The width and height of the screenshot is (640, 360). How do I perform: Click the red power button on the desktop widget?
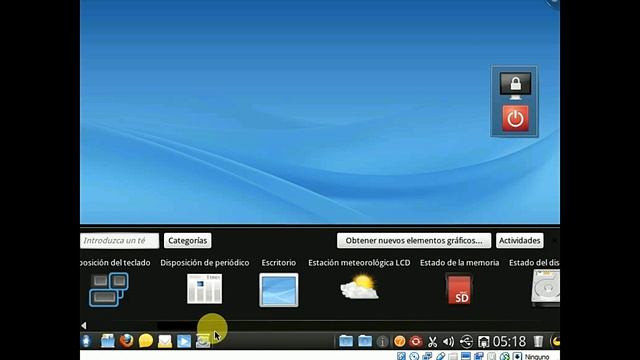click(515, 118)
